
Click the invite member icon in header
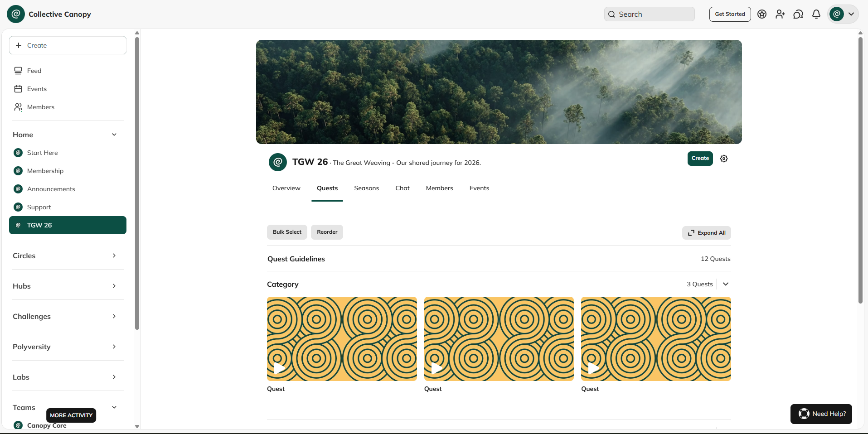click(780, 14)
